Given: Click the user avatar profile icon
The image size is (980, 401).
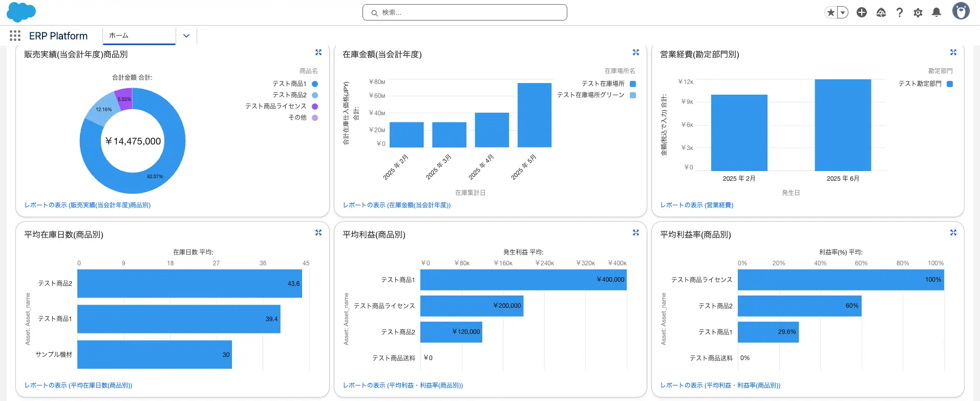Looking at the screenshot, I should (961, 11).
